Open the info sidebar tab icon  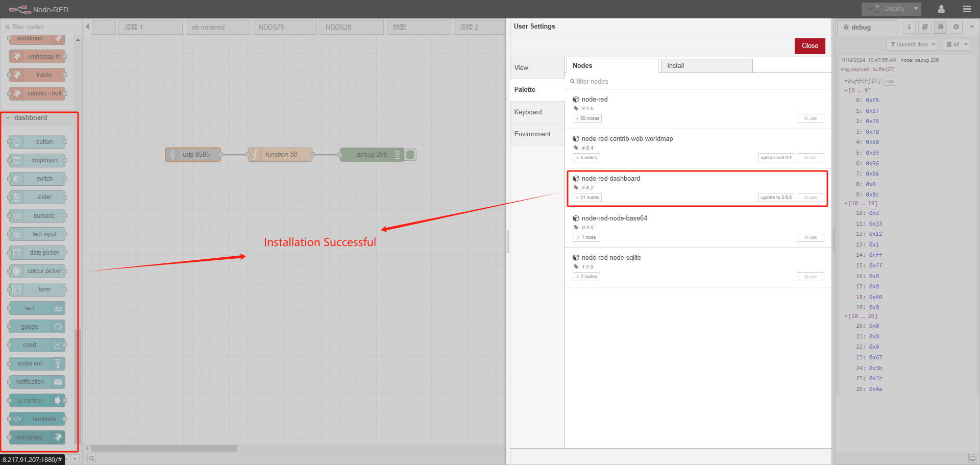(x=909, y=27)
